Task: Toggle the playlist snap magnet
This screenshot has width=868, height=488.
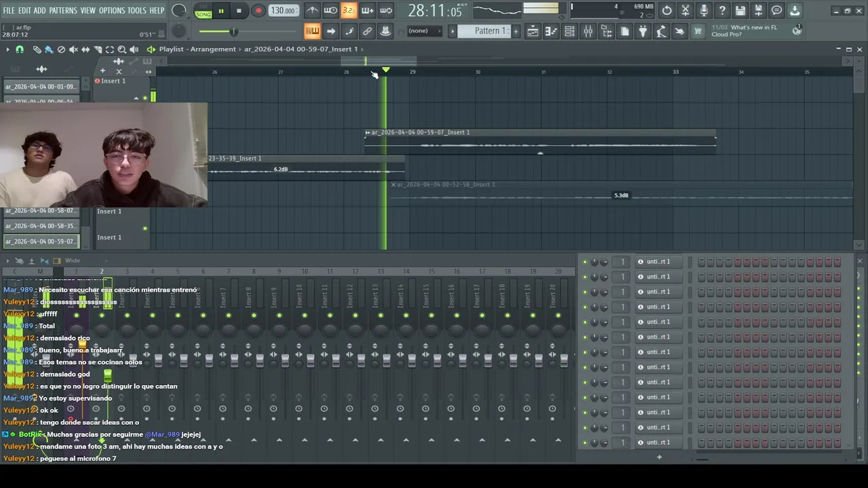Action: 20,49
